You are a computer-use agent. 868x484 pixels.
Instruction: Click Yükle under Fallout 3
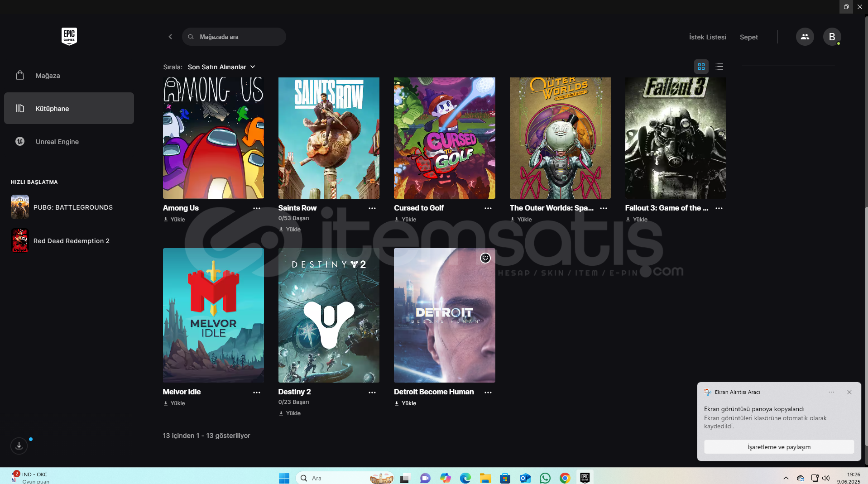637,220
